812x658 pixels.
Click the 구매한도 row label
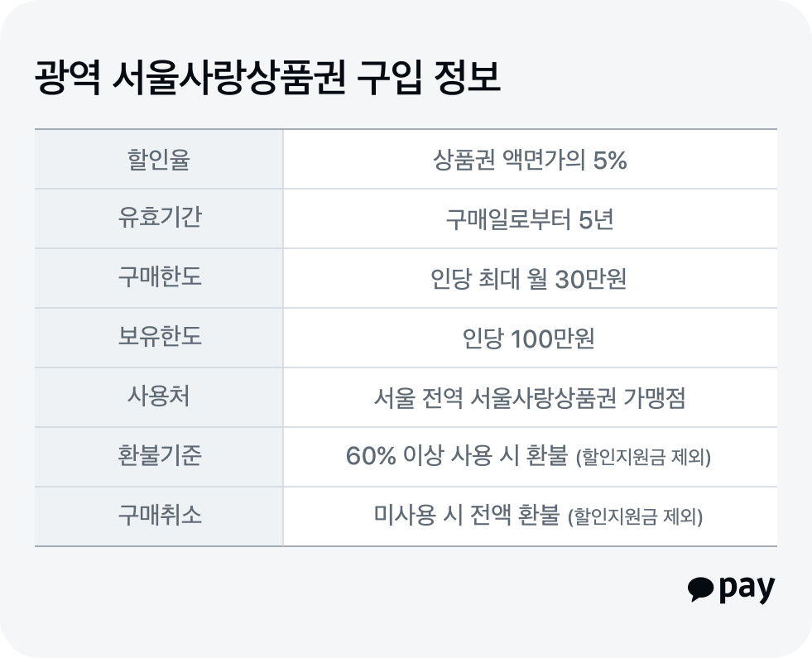159,278
